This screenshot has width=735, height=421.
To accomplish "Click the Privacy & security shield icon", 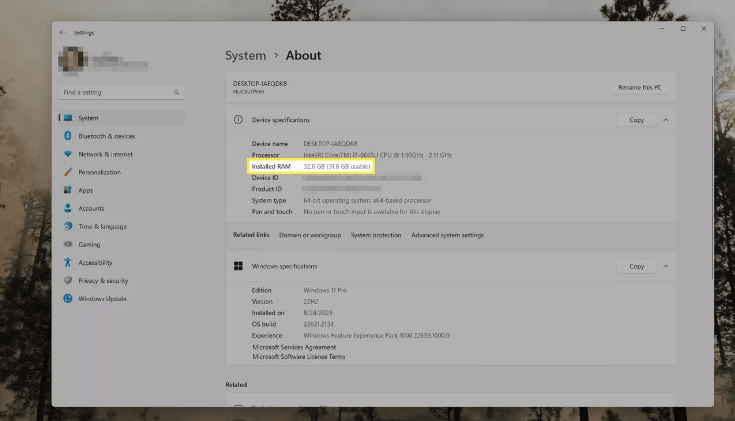I will coord(68,280).
